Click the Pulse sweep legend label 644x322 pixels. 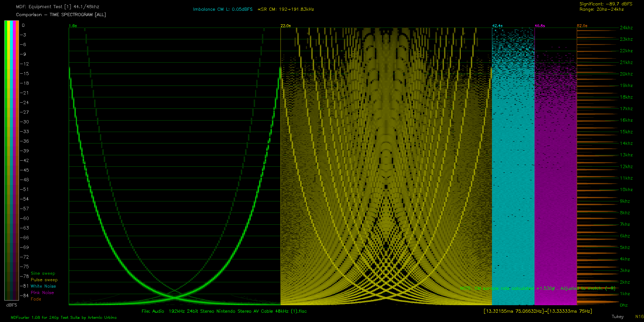click(44, 280)
